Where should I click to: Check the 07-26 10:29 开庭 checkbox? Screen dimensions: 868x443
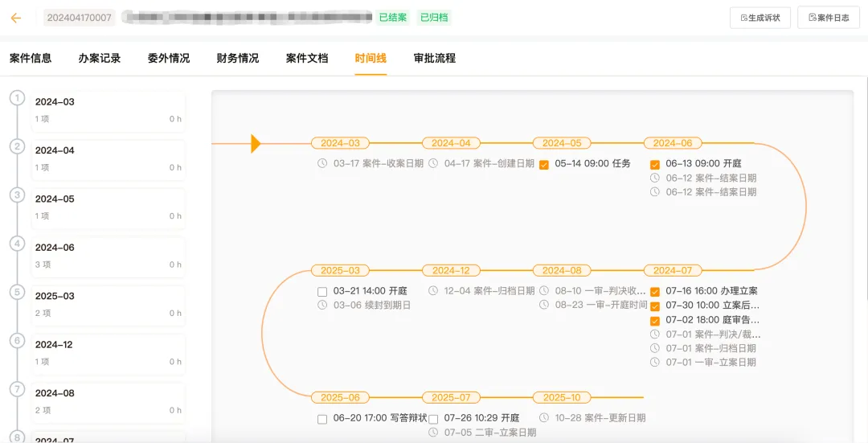[x=433, y=419]
